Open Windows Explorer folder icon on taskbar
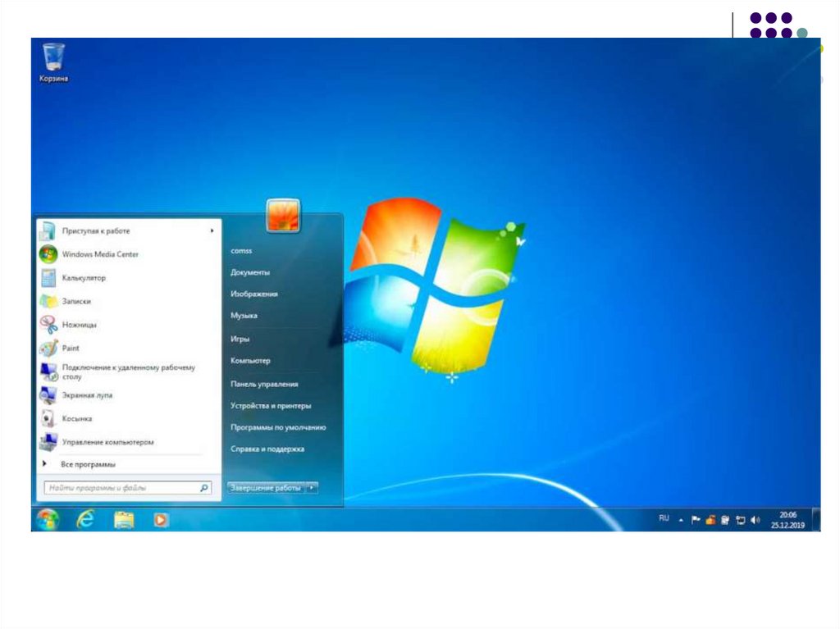The height and width of the screenshot is (629, 840). (x=124, y=520)
